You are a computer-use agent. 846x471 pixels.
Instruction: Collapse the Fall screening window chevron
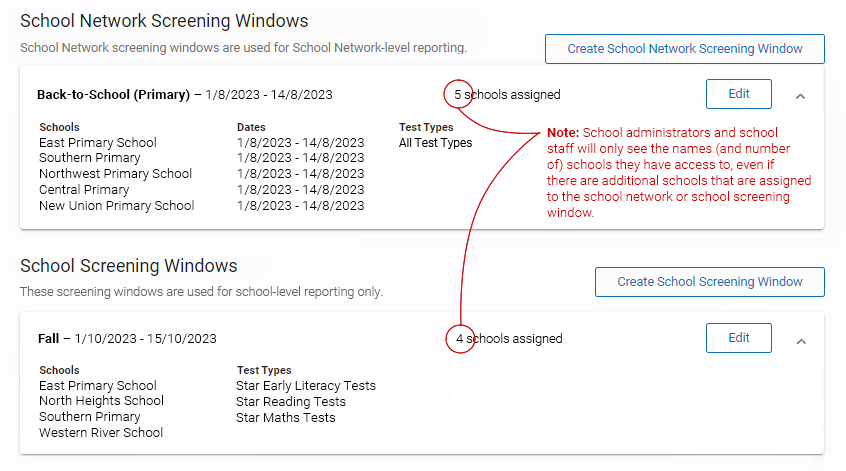801,342
